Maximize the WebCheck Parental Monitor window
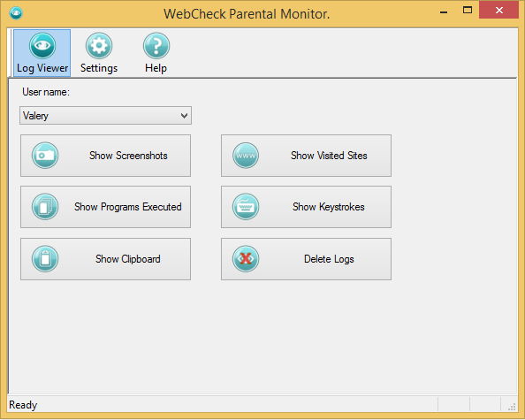Screen dimensions: 525x420 click(468, 10)
